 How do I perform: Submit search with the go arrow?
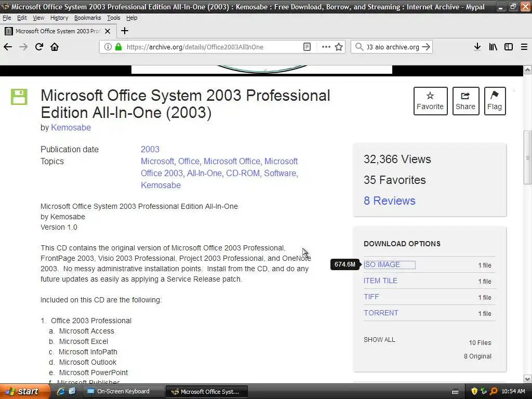point(426,47)
